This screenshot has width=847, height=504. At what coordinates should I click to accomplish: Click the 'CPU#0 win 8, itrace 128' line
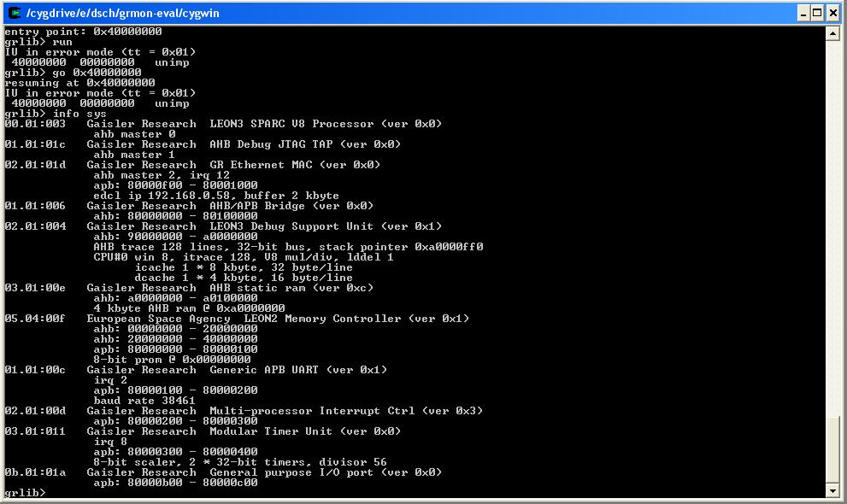click(x=244, y=257)
